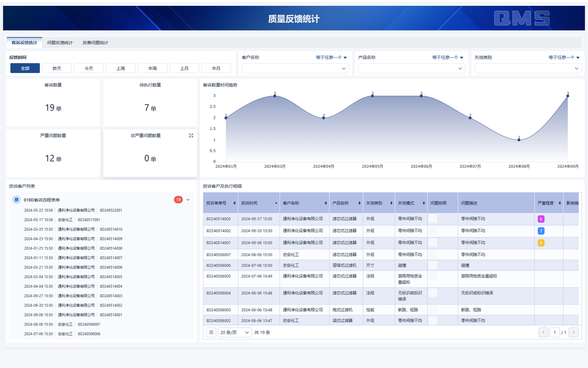588x368 pixels.
Task: Click the column settings icon below table
Action: pyautogui.click(x=211, y=332)
